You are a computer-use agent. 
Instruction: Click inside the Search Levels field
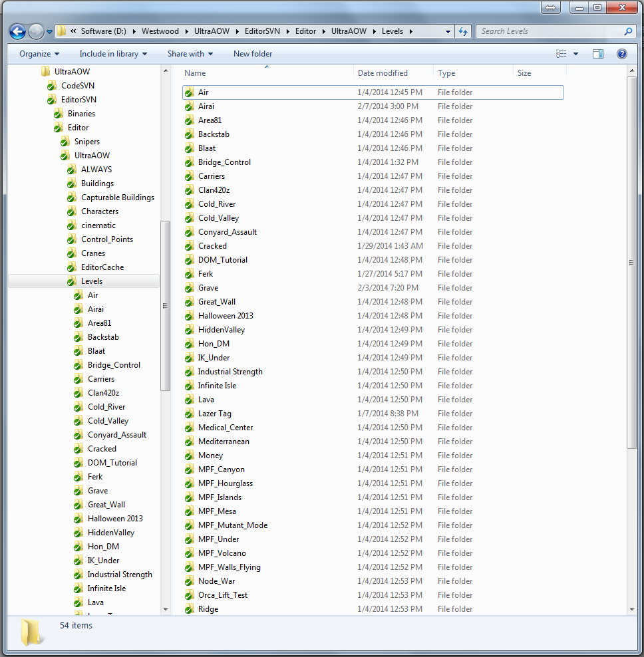point(549,31)
